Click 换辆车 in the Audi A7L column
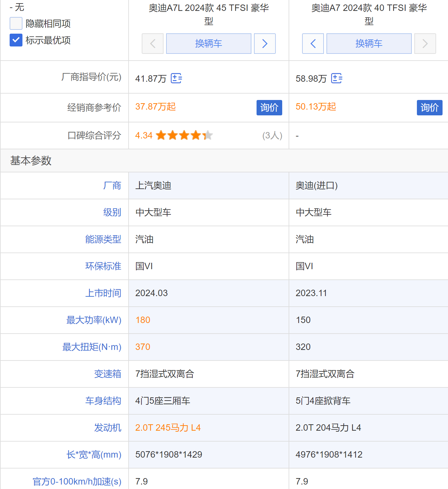 (208, 44)
